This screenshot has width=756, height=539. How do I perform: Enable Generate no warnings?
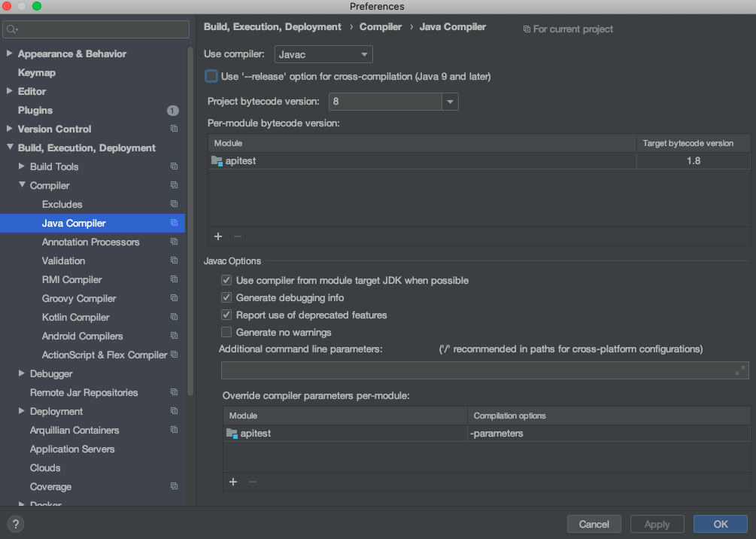pyautogui.click(x=226, y=332)
